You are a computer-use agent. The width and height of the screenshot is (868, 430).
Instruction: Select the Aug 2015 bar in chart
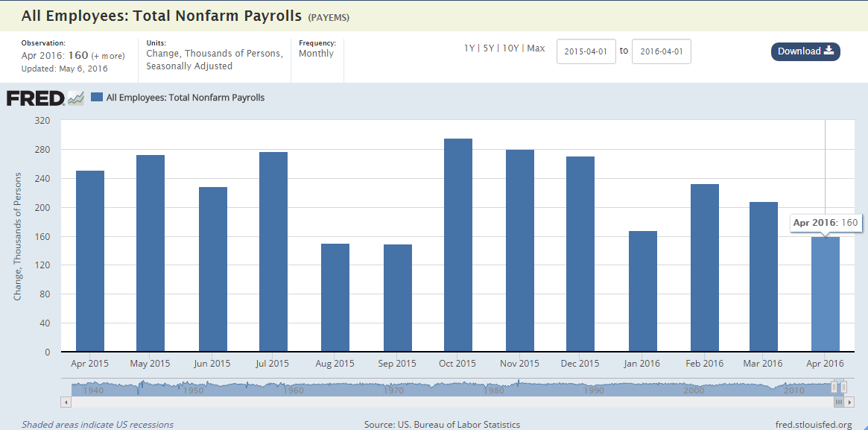(335, 298)
